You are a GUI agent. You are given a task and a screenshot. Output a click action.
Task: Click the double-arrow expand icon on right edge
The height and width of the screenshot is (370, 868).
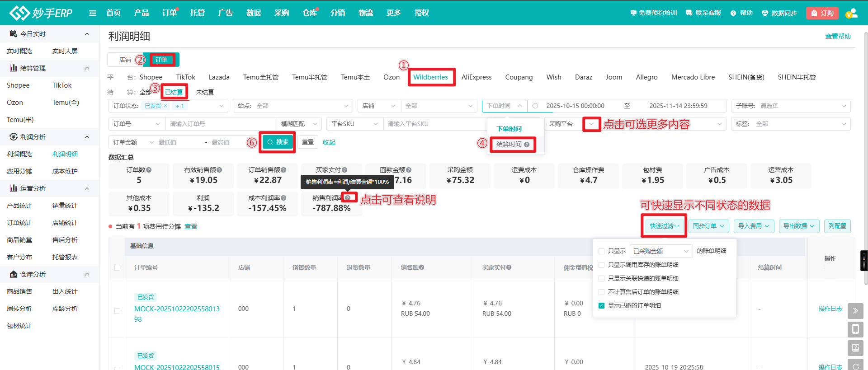(x=855, y=311)
